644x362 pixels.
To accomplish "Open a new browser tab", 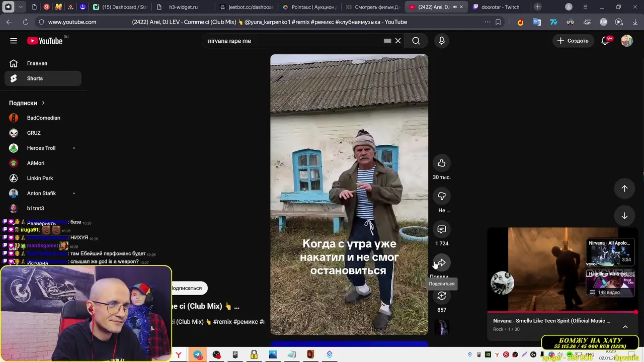I will 538,7.
